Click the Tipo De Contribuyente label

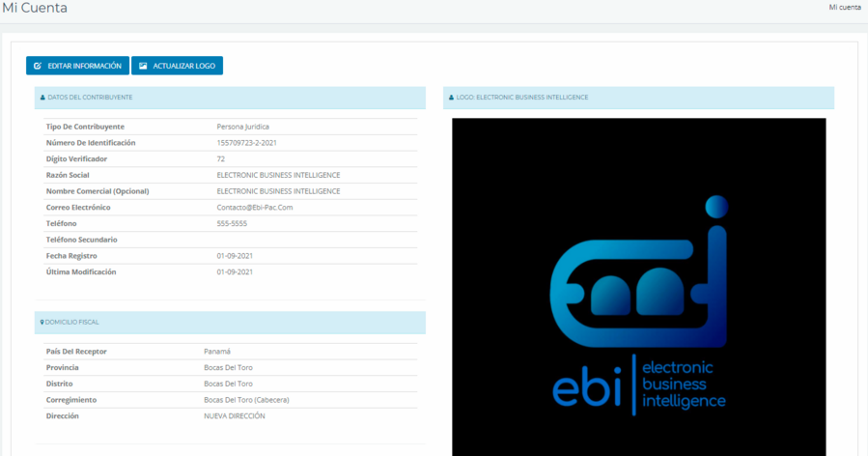coord(85,127)
